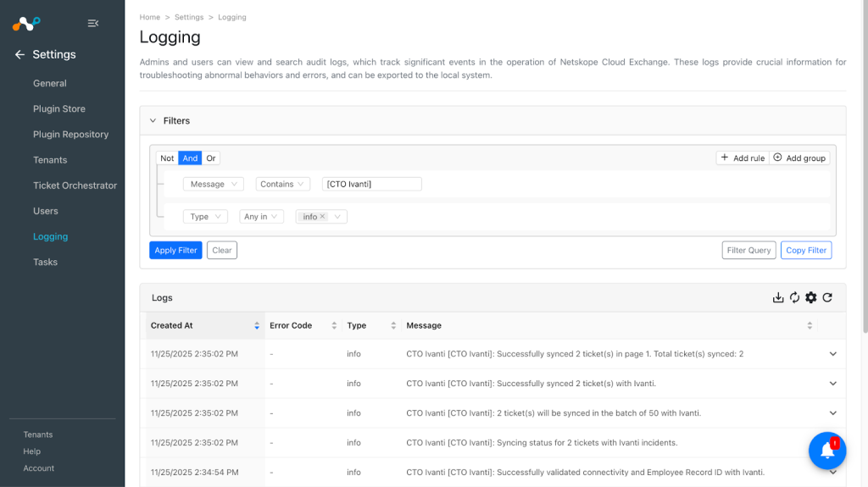Open Help link in sidebar footer
This screenshot has height=487, width=868.
tap(31, 451)
